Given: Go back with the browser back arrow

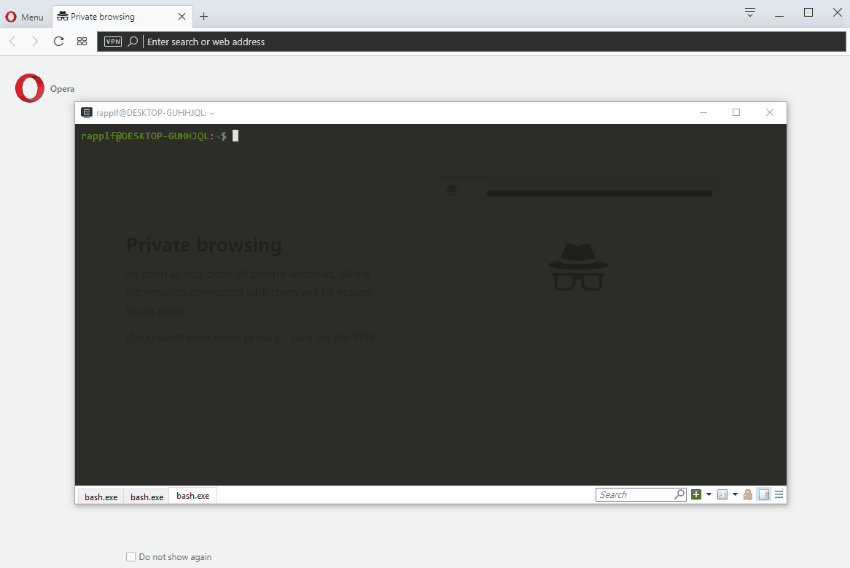Looking at the screenshot, I should [x=13, y=41].
